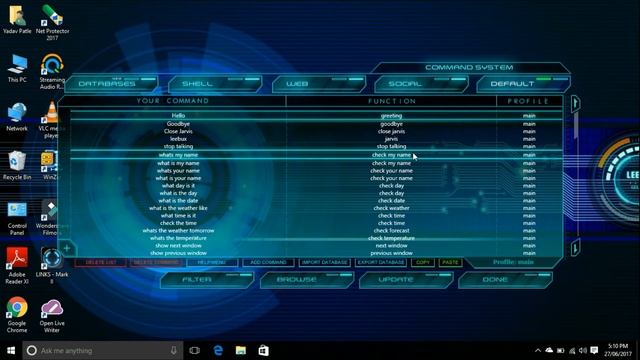Select the Streaming Audio Recorder shortcut
Image resolution: width=640 pixels, height=360 pixels.
point(52,72)
